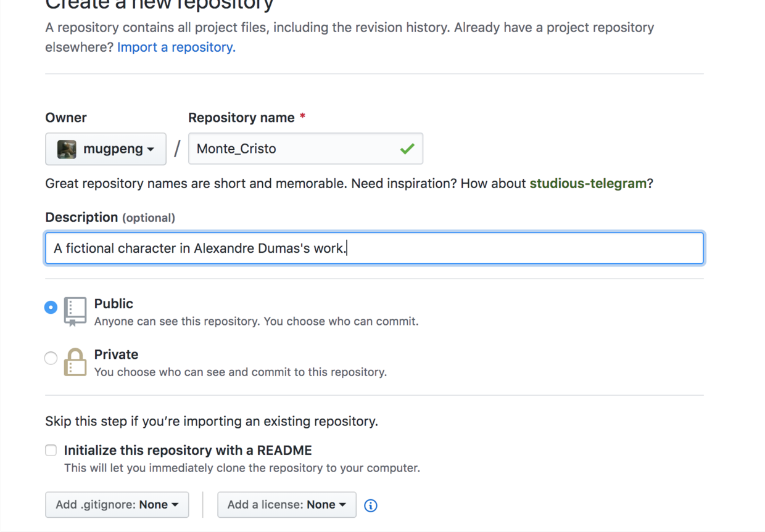Viewport: 765px width, 532px height.
Task: Click the Repository name field label
Action: tap(241, 118)
